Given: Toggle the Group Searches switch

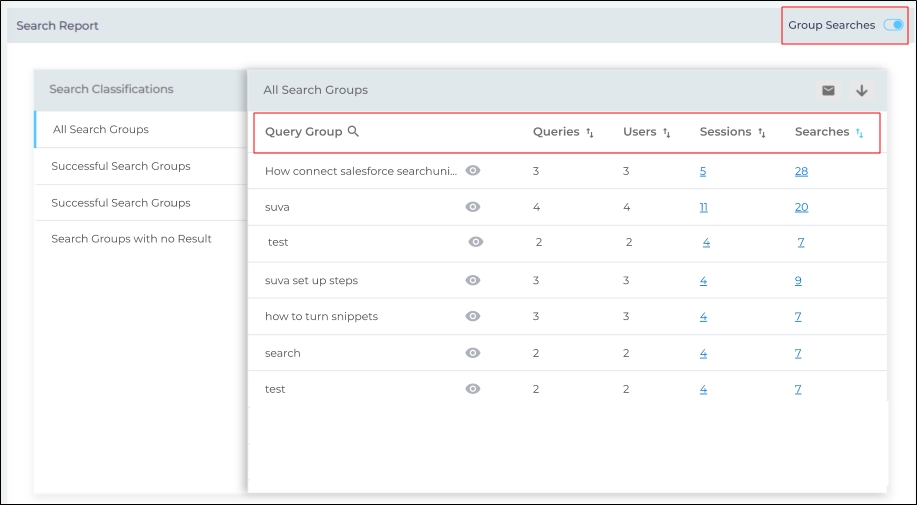Looking at the screenshot, I should pyautogui.click(x=893, y=25).
